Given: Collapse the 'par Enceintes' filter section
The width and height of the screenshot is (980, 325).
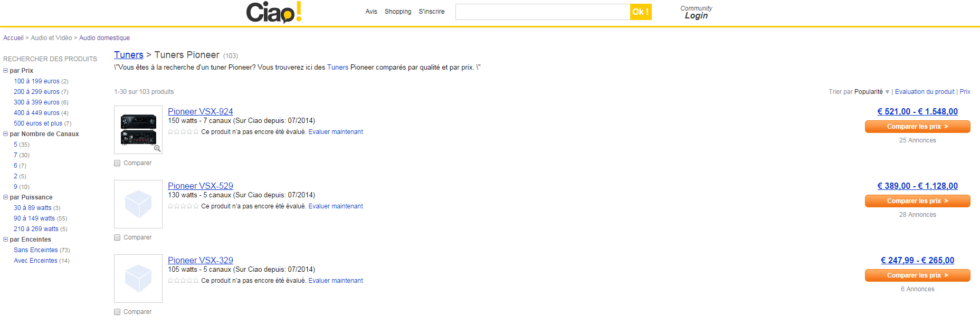Looking at the screenshot, I should pos(6,240).
